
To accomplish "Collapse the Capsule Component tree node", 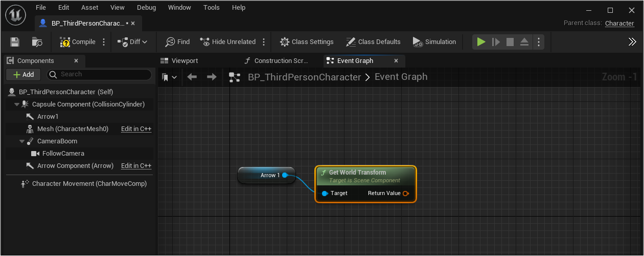I will tap(17, 104).
